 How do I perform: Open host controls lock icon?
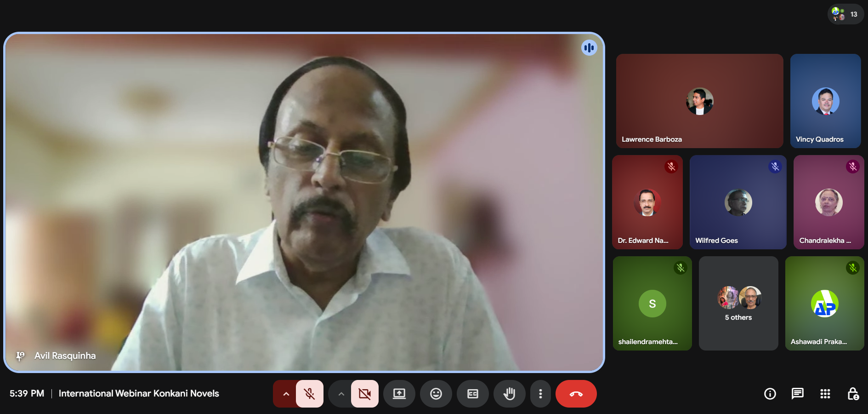pos(853,394)
